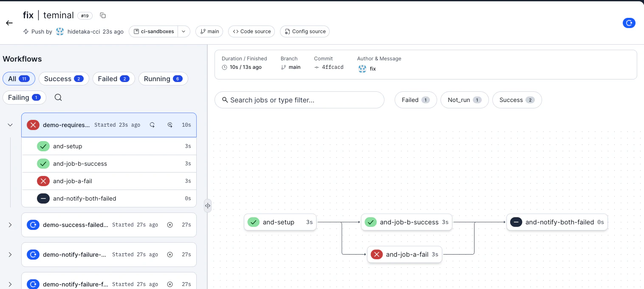Cancel the demo-notify-failure- workflow
This screenshot has height=289, width=644.
[170, 255]
